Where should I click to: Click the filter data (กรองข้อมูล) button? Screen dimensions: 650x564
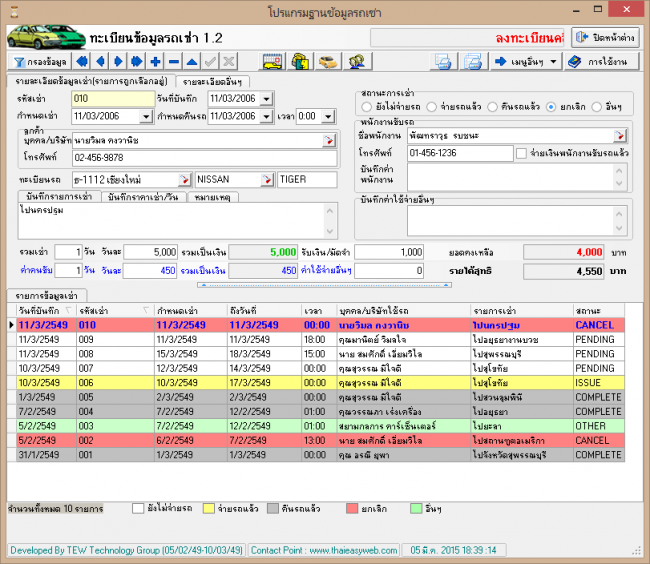39,61
